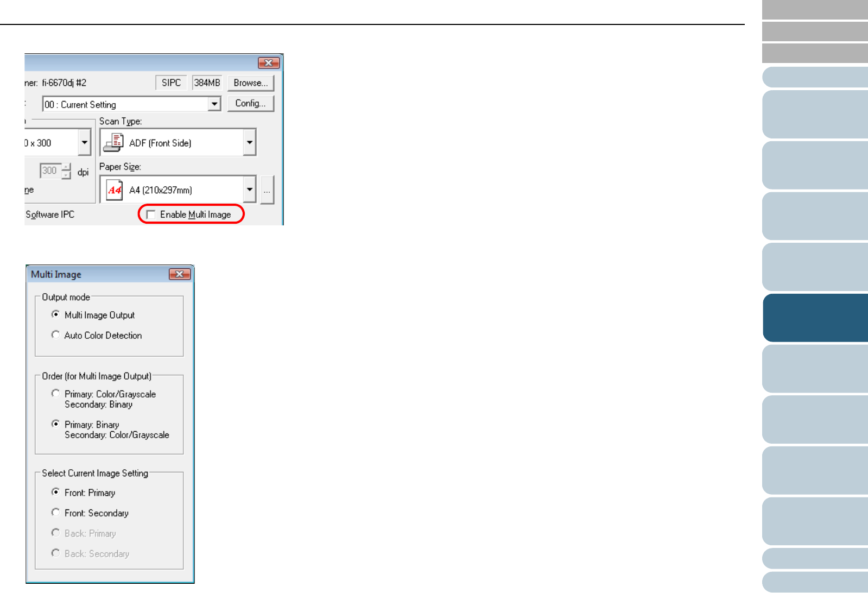Open the Paper Size dropdown arrow
This screenshot has width=868, height=593.
[249, 190]
